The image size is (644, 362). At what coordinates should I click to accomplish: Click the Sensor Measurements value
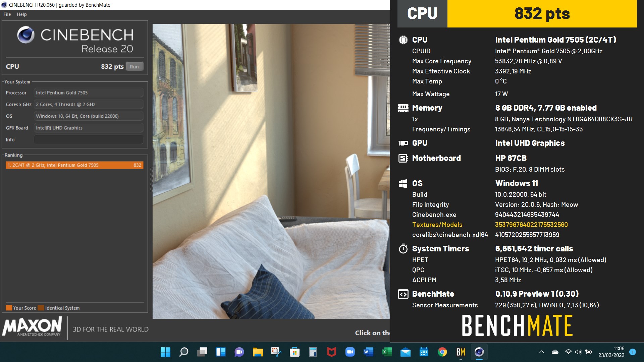point(547,305)
